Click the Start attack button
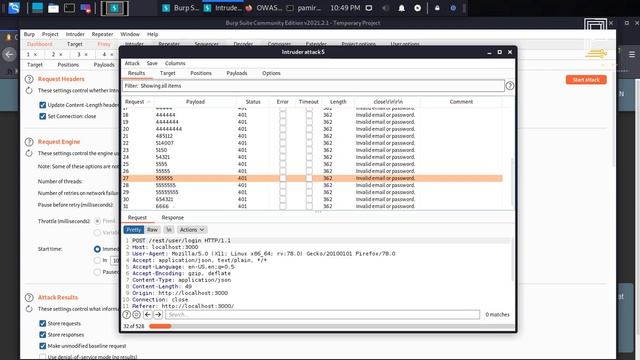This screenshot has height=360, width=640. (x=586, y=80)
